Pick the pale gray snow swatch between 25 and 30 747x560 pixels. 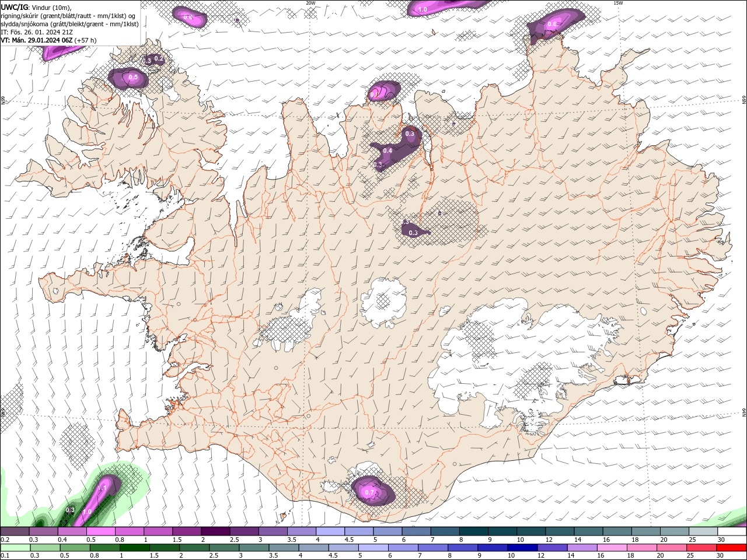[x=703, y=531]
